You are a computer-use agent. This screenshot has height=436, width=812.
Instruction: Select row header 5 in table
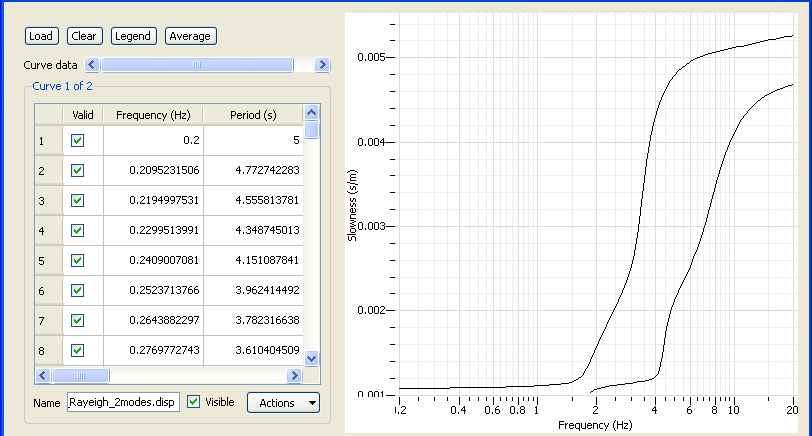(48, 261)
